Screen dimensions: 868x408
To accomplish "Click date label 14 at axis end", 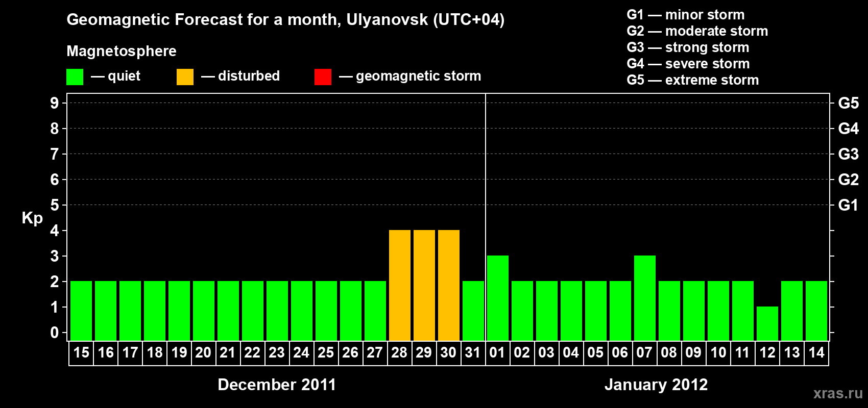I will tap(816, 353).
